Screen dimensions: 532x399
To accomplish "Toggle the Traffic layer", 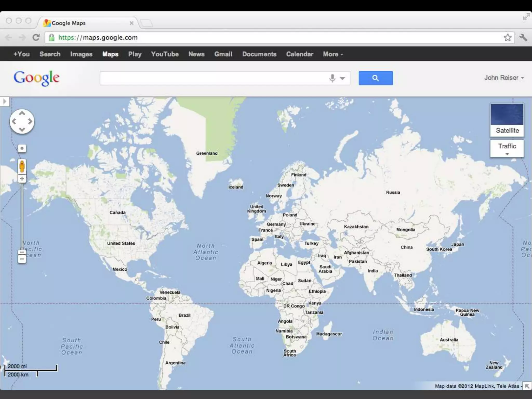I will pos(507,146).
